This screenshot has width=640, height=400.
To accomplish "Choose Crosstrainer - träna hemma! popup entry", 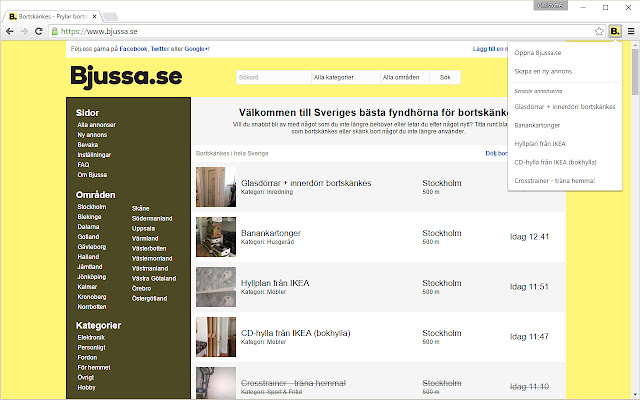I will click(555, 180).
